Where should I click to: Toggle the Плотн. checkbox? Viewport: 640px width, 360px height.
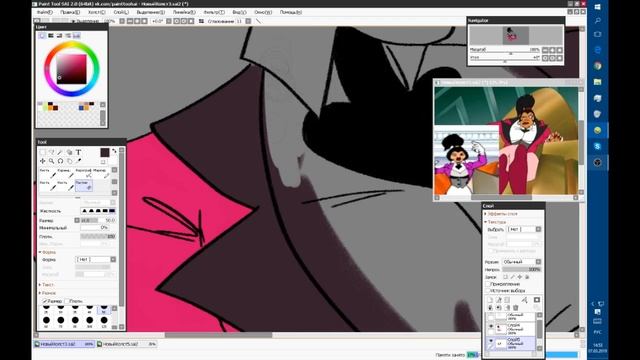(67, 301)
